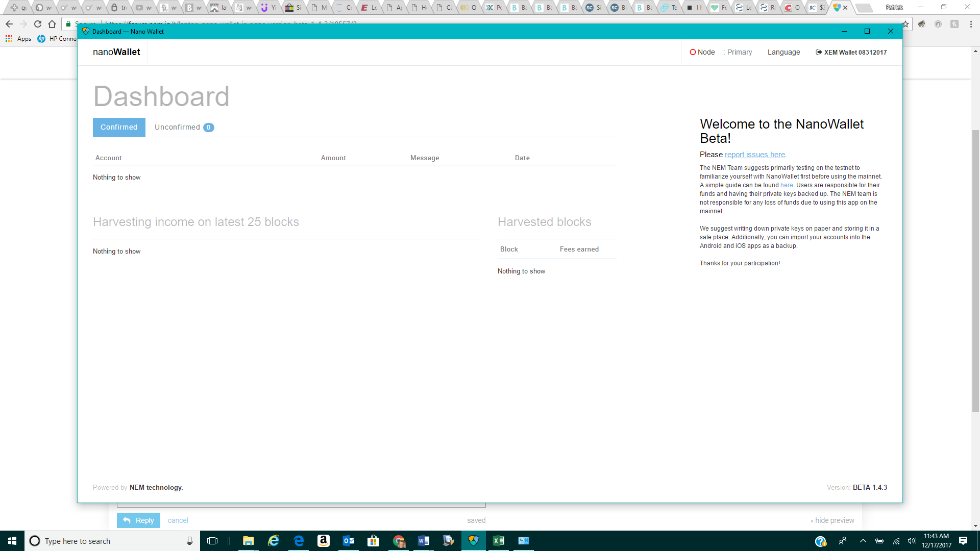Click the Unconfirmed count badge
980x551 pixels.
pyautogui.click(x=208, y=128)
